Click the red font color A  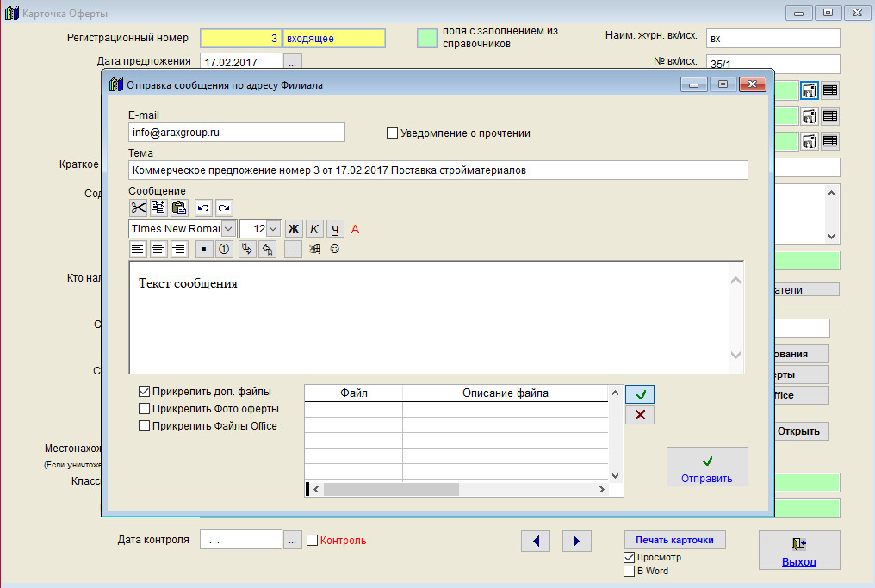pyautogui.click(x=355, y=229)
